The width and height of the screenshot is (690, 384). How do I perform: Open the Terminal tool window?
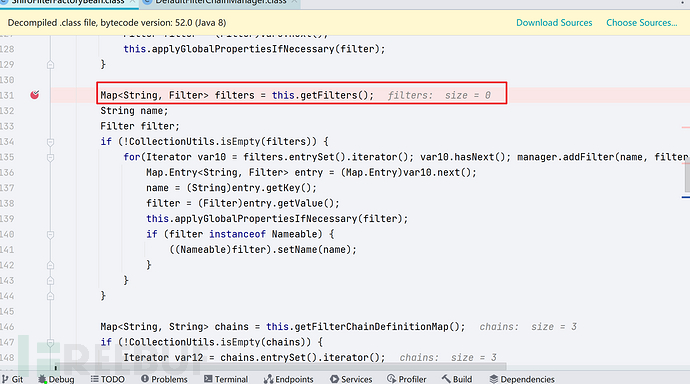[226, 379]
